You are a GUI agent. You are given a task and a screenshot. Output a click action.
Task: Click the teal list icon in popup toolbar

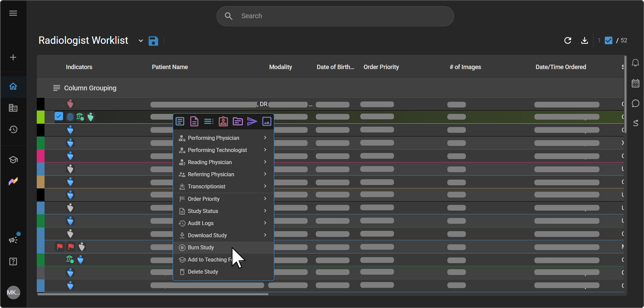tap(209, 121)
